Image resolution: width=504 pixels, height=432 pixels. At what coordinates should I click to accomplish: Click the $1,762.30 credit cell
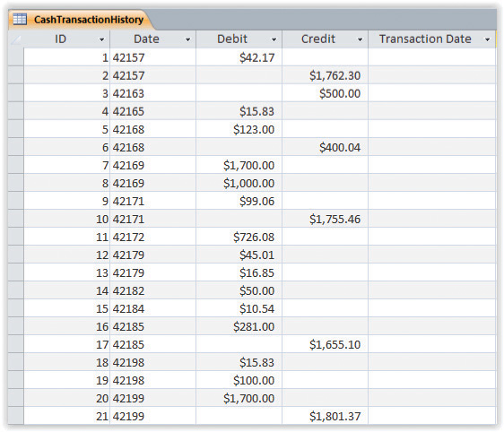tap(325, 75)
